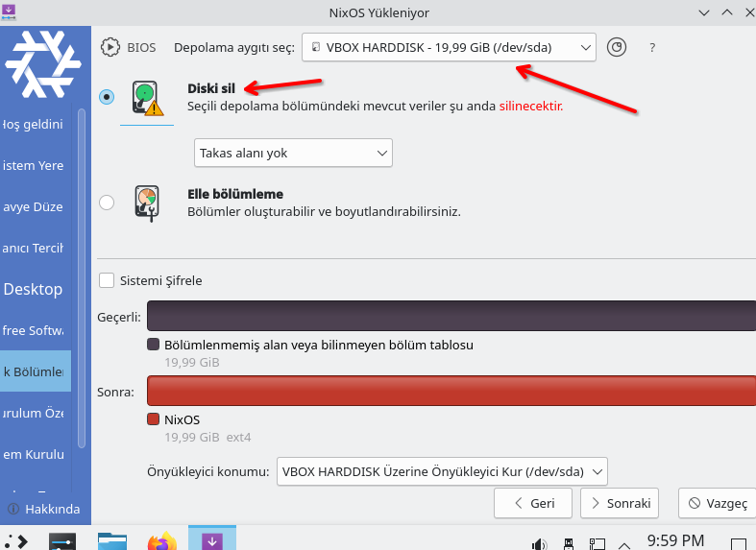Click the NixOS snowflake logo

point(42,64)
